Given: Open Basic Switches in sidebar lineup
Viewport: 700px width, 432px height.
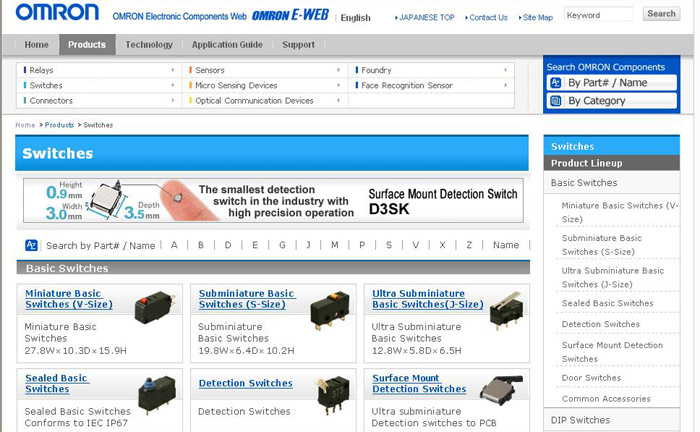Looking at the screenshot, I should pyautogui.click(x=584, y=183).
